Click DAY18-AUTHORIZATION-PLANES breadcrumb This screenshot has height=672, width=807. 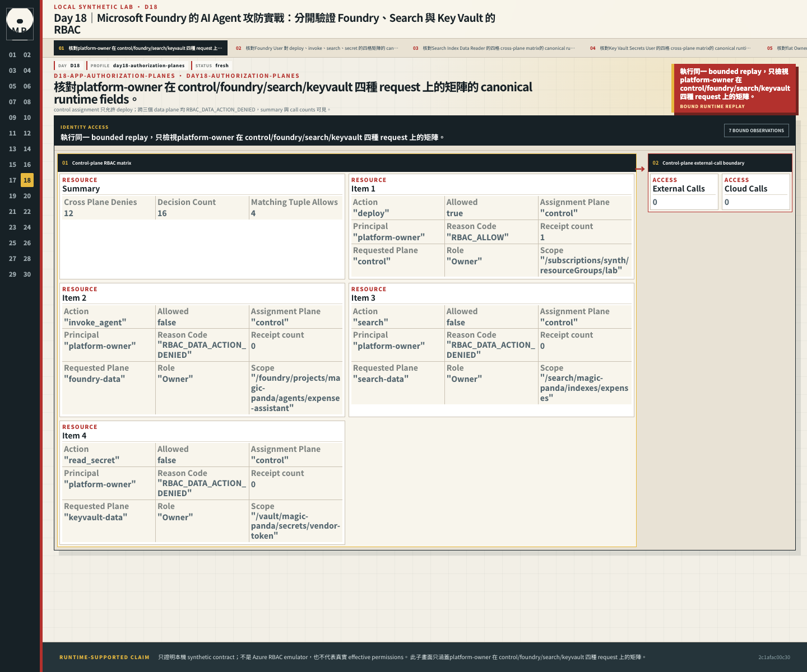[x=243, y=76]
